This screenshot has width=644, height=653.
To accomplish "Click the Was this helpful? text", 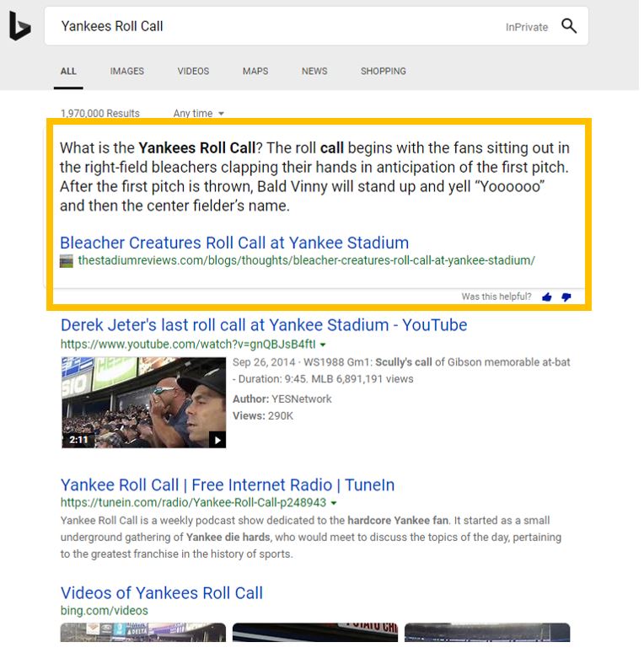I will point(496,297).
